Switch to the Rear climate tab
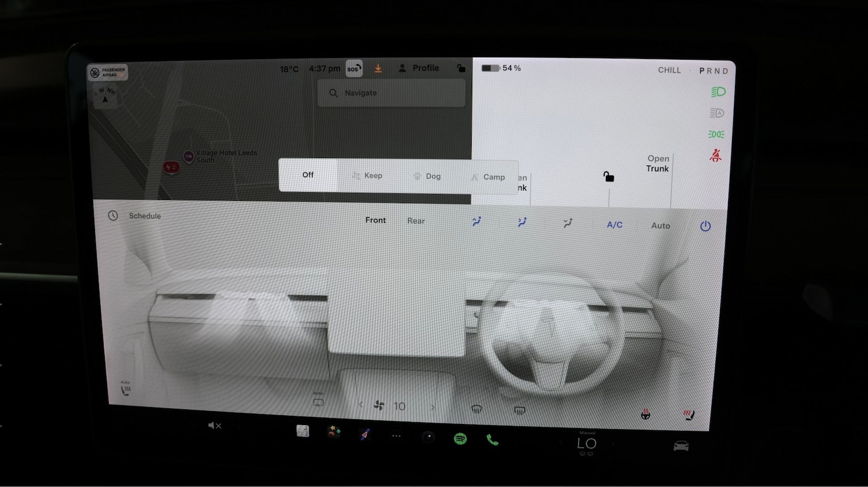 pos(415,221)
